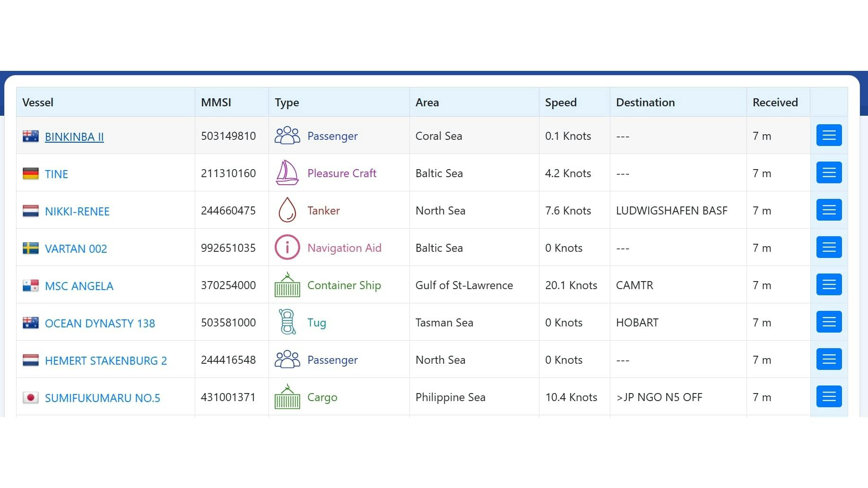Click the Pleasure Craft type label
Screen dimensions: 868x488
[342, 173]
